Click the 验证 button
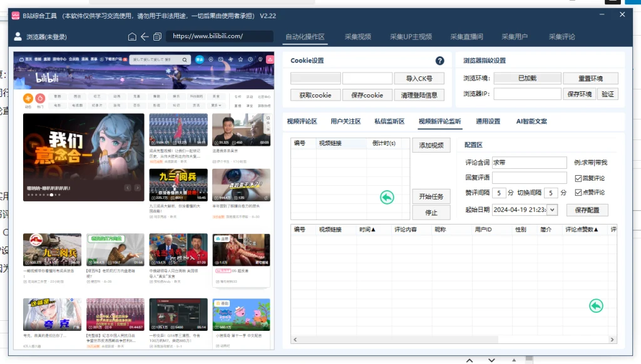This screenshot has height=364, width=641. (x=607, y=94)
